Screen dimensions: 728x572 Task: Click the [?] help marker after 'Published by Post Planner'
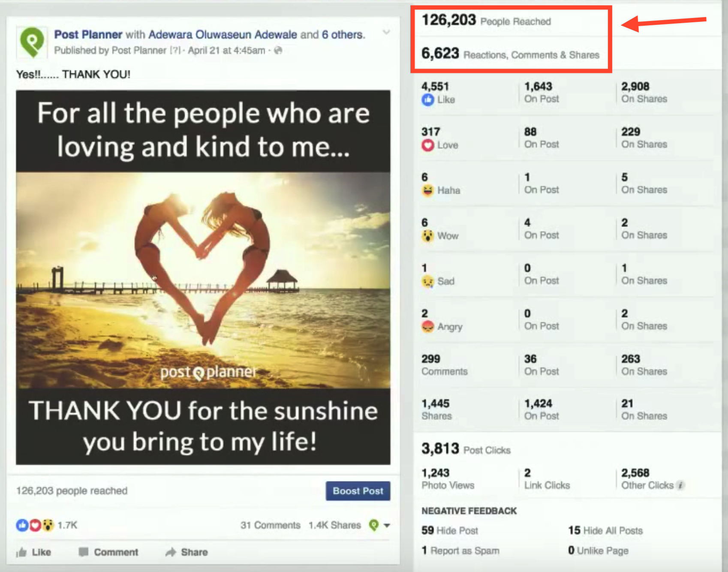pos(175,51)
